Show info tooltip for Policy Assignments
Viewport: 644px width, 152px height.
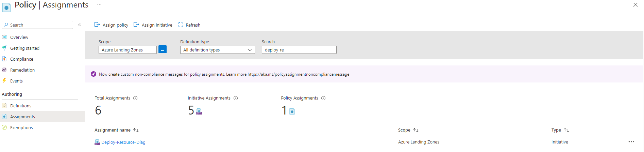(x=323, y=98)
